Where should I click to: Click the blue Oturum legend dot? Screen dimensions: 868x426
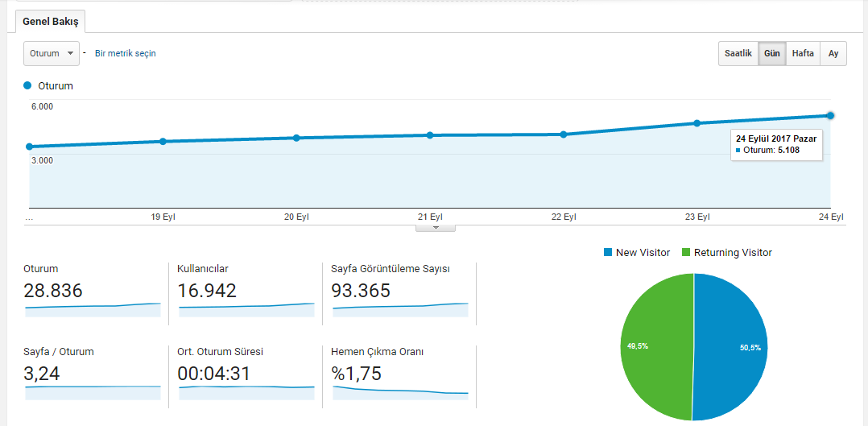point(27,86)
